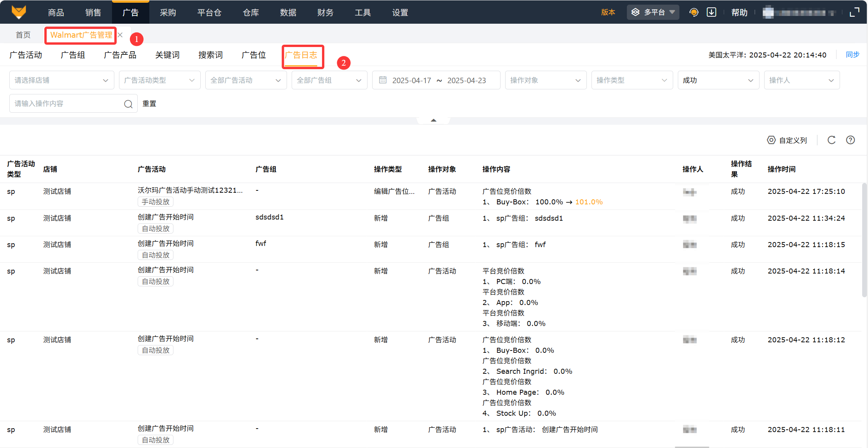
Task: Open the 成功 result filter dropdown
Action: click(718, 80)
